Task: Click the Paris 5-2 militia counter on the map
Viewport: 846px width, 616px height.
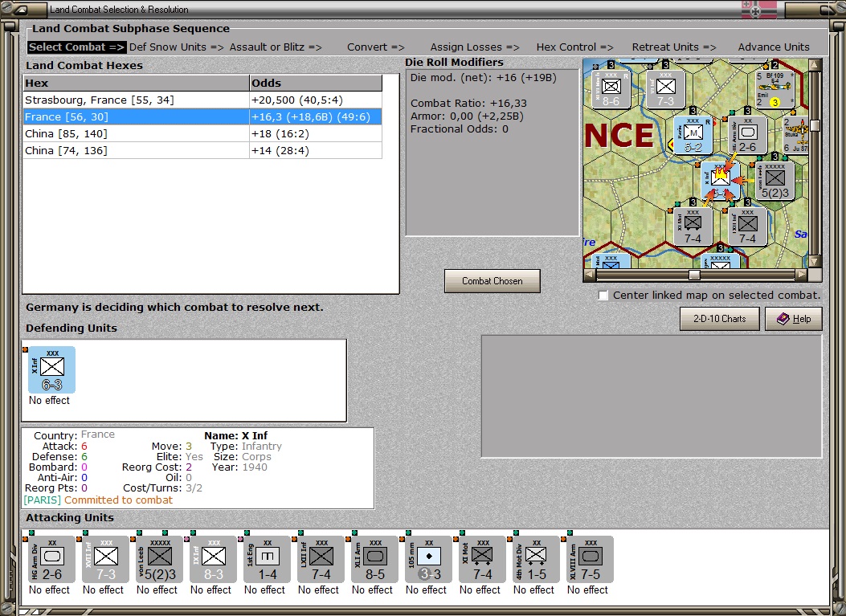Action: (x=693, y=135)
